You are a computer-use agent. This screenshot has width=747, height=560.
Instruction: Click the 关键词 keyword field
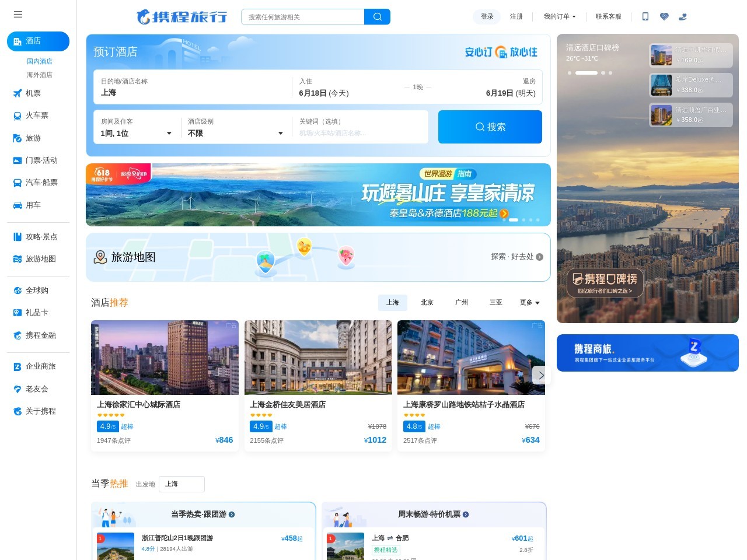tap(359, 128)
